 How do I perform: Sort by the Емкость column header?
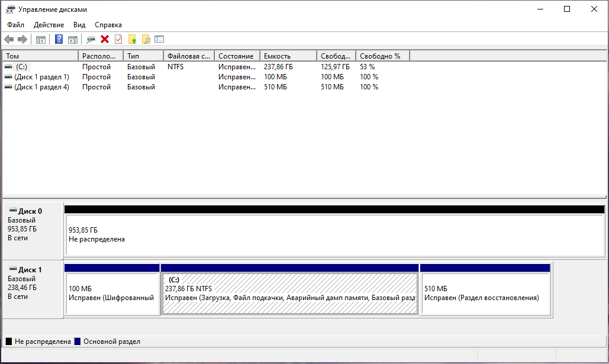pyautogui.click(x=289, y=56)
